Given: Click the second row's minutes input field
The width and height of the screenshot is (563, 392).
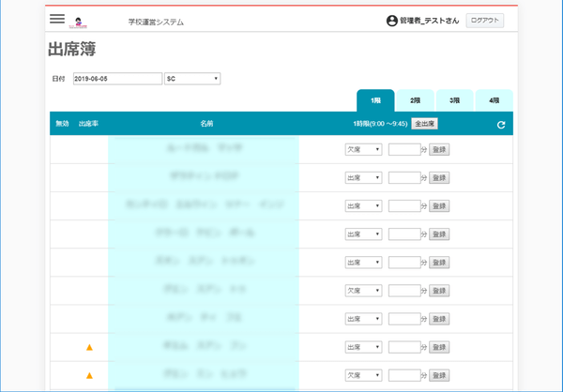Looking at the screenshot, I should coord(404,177).
